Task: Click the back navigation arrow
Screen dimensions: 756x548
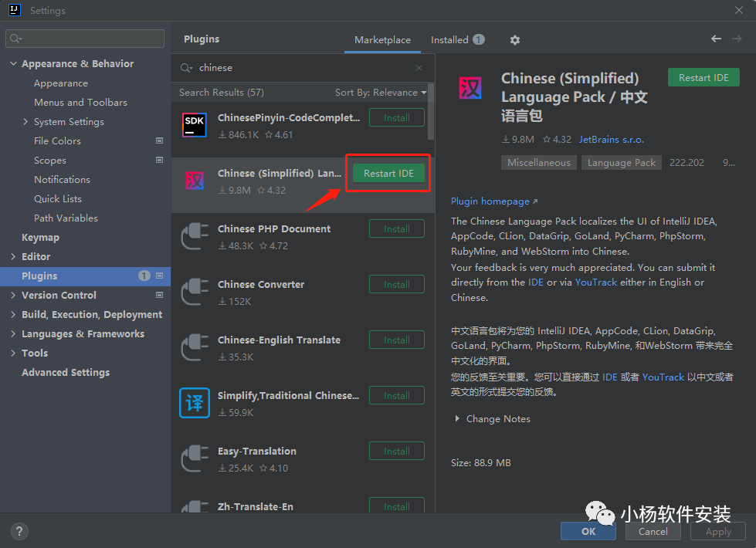Action: click(716, 39)
